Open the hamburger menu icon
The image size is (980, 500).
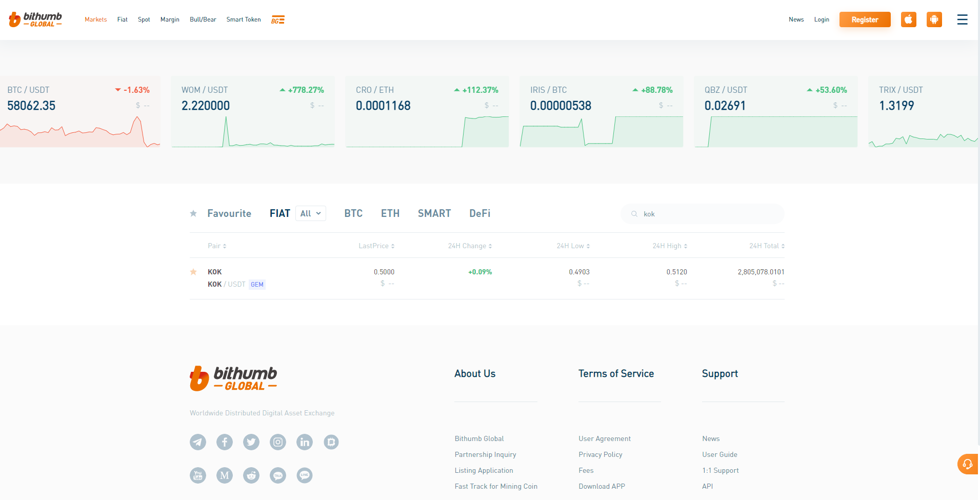point(963,19)
